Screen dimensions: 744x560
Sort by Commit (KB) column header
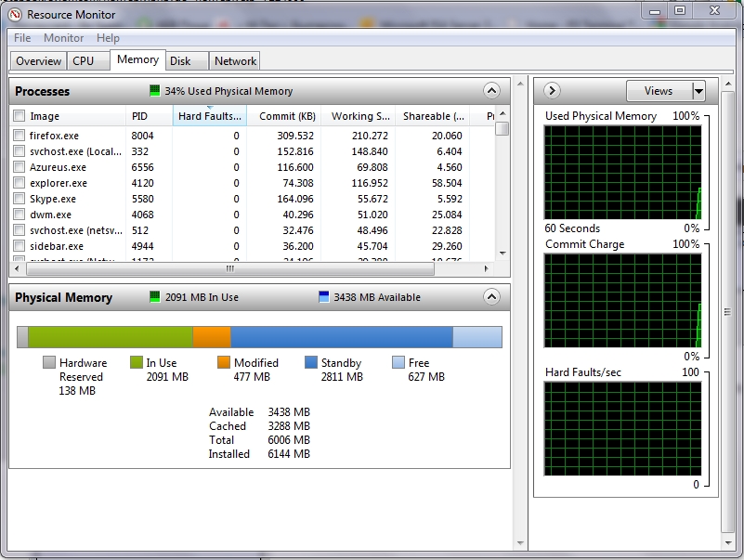(x=284, y=116)
